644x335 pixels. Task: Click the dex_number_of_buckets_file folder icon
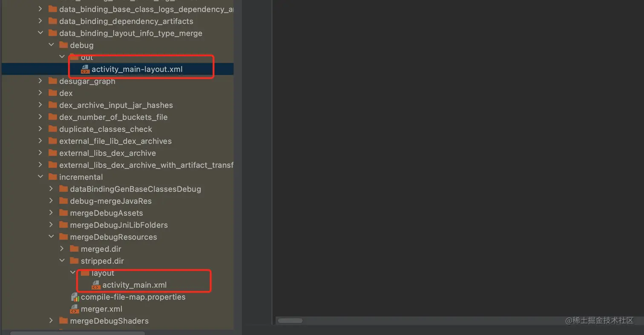pyautogui.click(x=53, y=117)
